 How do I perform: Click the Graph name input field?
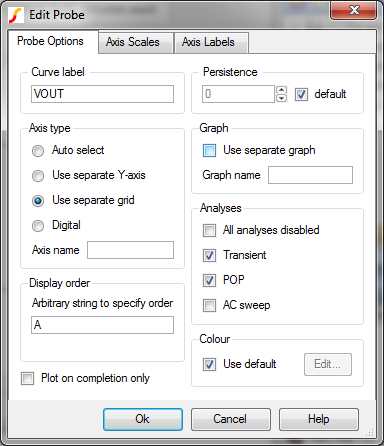(310, 175)
